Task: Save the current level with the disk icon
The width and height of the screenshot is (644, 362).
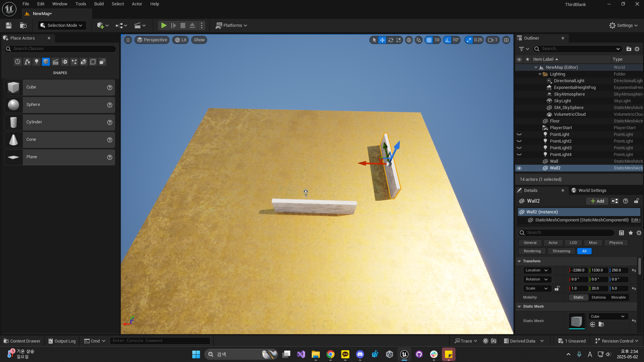Action: (x=9, y=25)
